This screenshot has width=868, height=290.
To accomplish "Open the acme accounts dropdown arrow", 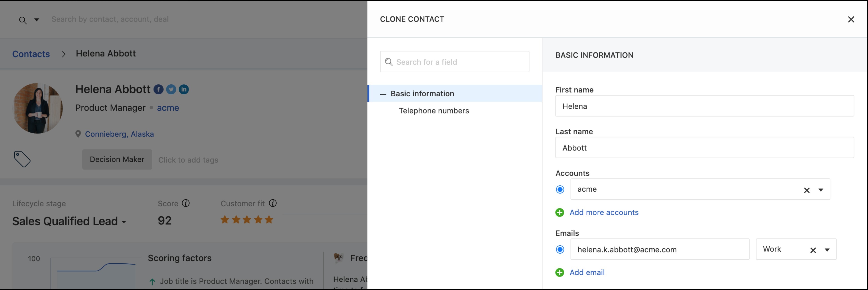I will point(821,190).
